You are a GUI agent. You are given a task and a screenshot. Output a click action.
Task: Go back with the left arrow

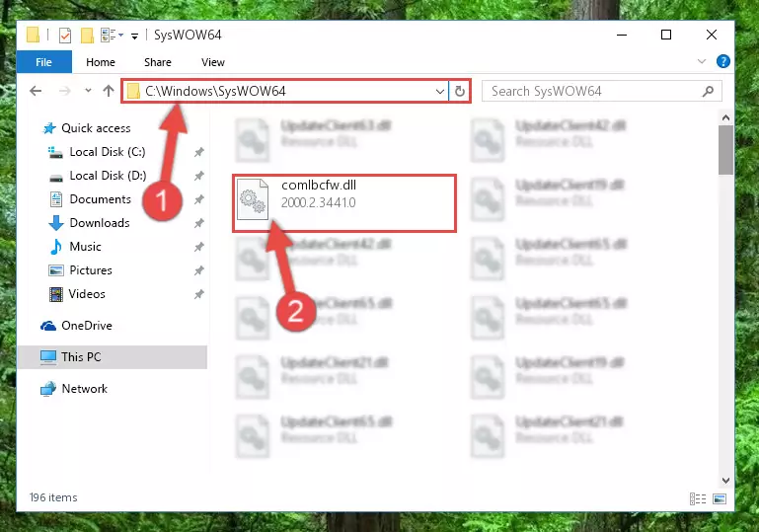[36, 91]
